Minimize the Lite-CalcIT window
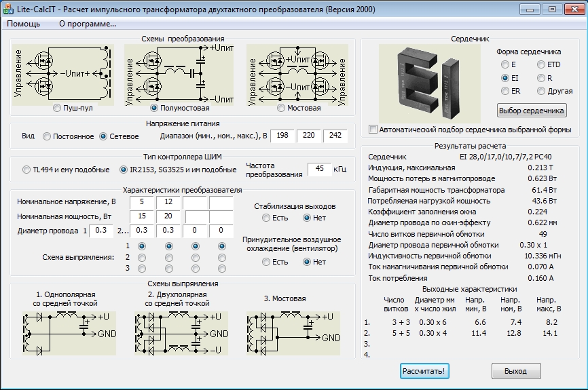The height and width of the screenshot is (390, 588). 530,9
